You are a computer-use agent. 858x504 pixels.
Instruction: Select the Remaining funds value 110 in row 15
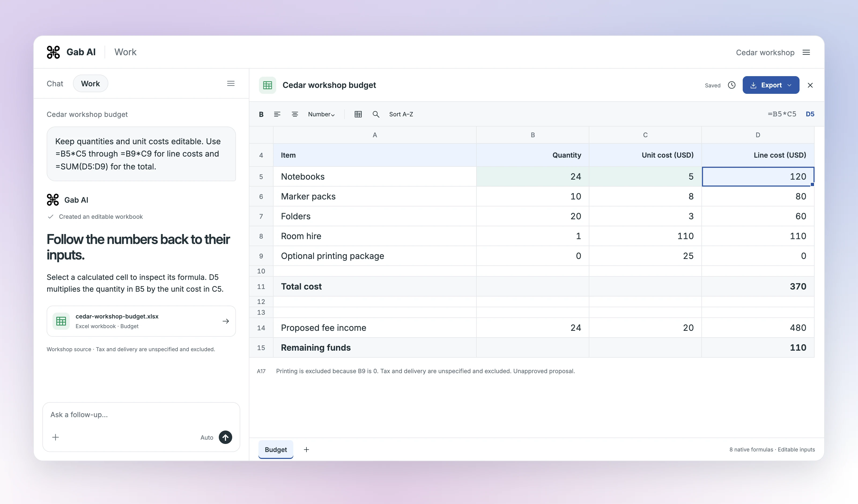[757, 347]
